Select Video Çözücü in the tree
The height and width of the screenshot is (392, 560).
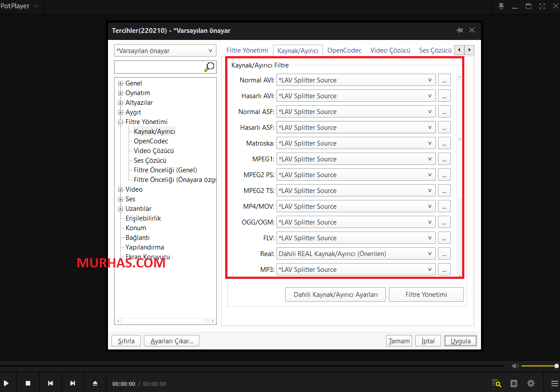pyautogui.click(x=154, y=151)
